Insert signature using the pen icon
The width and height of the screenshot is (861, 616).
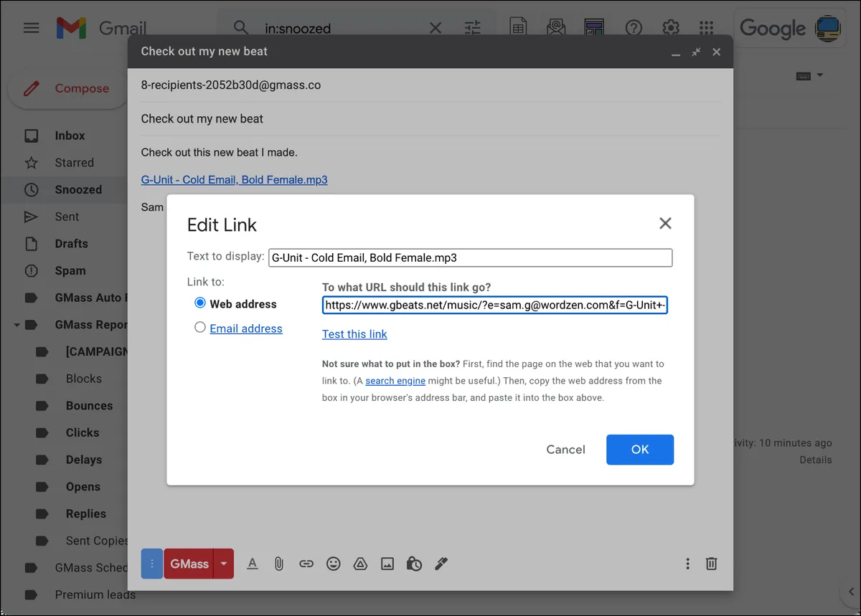coord(441,564)
